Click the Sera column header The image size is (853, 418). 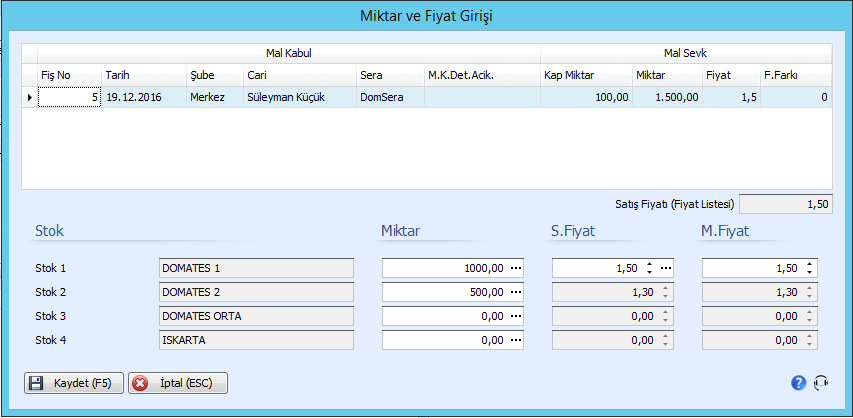pyautogui.click(x=390, y=75)
